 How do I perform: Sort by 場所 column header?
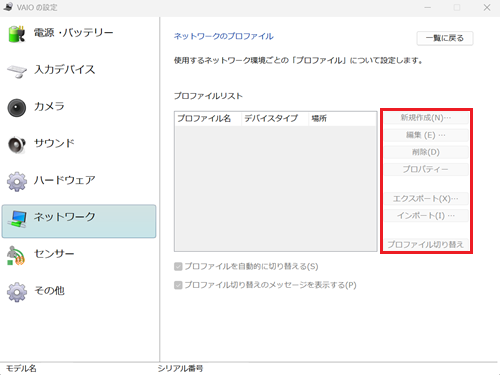[x=342, y=119]
